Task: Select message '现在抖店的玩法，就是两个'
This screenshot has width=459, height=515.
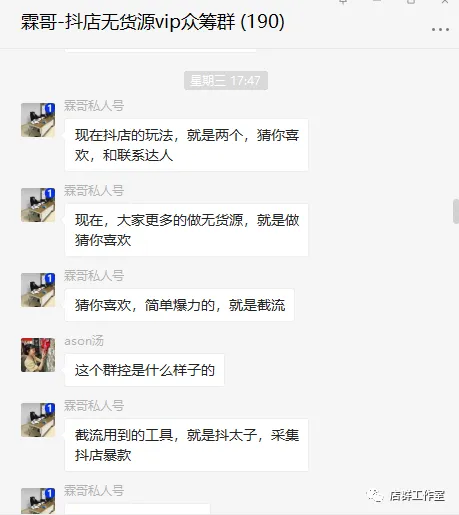Action: 186,145
